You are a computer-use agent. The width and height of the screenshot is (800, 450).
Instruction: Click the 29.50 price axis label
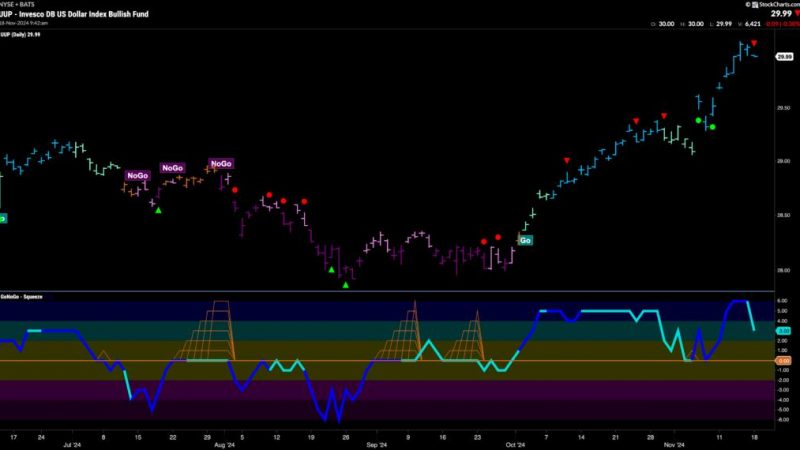click(x=784, y=108)
